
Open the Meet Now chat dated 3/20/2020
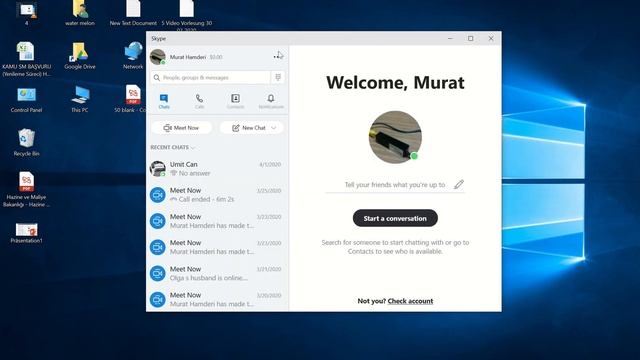[x=217, y=299]
